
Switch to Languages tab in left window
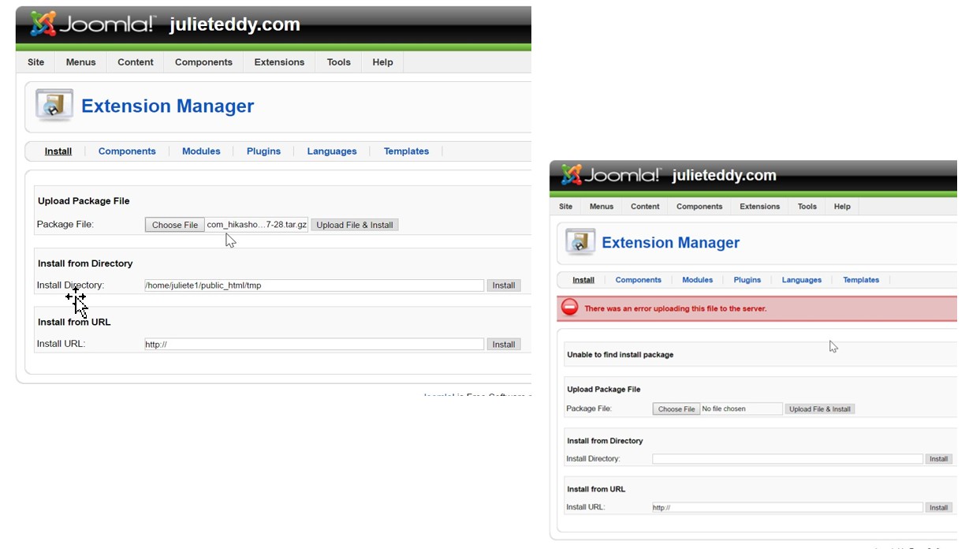pos(332,151)
